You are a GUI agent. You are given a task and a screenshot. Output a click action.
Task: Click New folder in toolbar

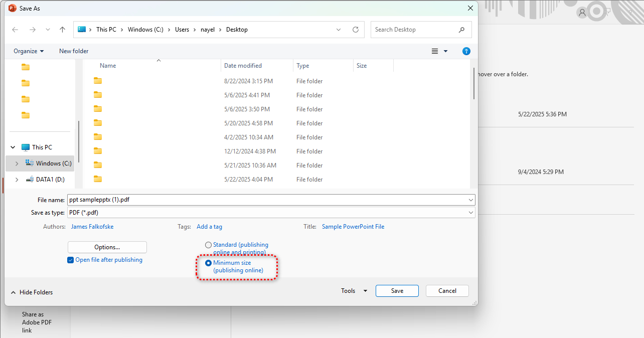74,51
